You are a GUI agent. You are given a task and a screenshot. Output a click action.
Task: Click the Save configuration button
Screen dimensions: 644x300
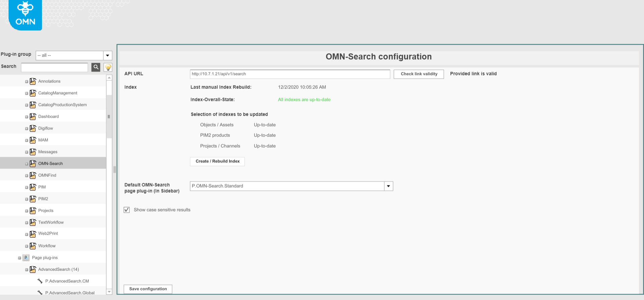pos(148,289)
